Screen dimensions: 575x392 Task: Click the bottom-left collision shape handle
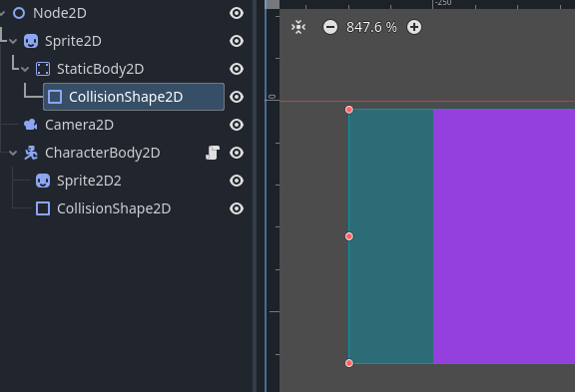pyautogui.click(x=349, y=363)
